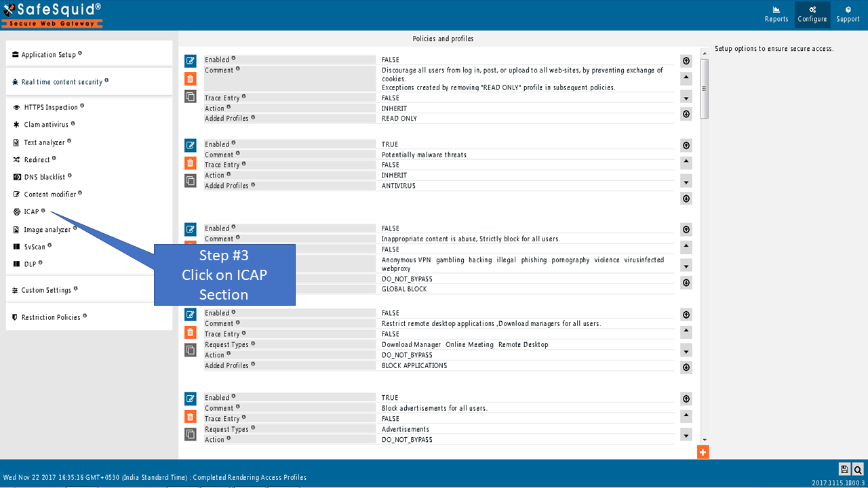Move the BLOCK APPLICATIONS entry down one
Image resolution: width=868 pixels, height=488 pixels.
tap(686, 351)
